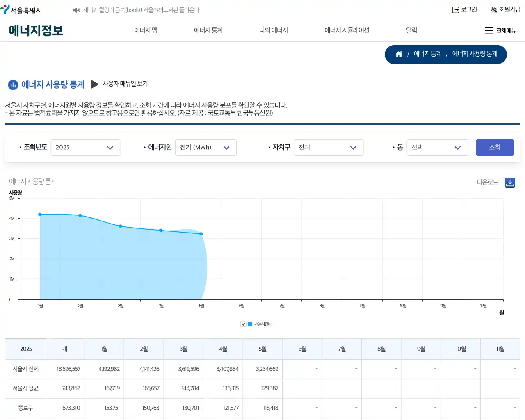Click the download icon above the chart
Viewport: 525px width, 420px height.
coord(510,183)
